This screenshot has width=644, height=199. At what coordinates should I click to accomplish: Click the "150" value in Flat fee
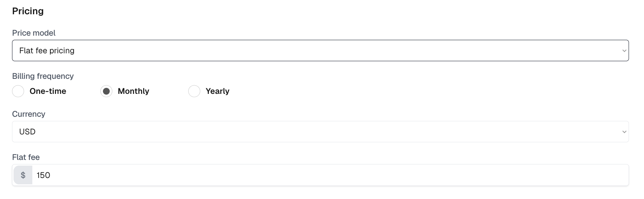(44, 175)
